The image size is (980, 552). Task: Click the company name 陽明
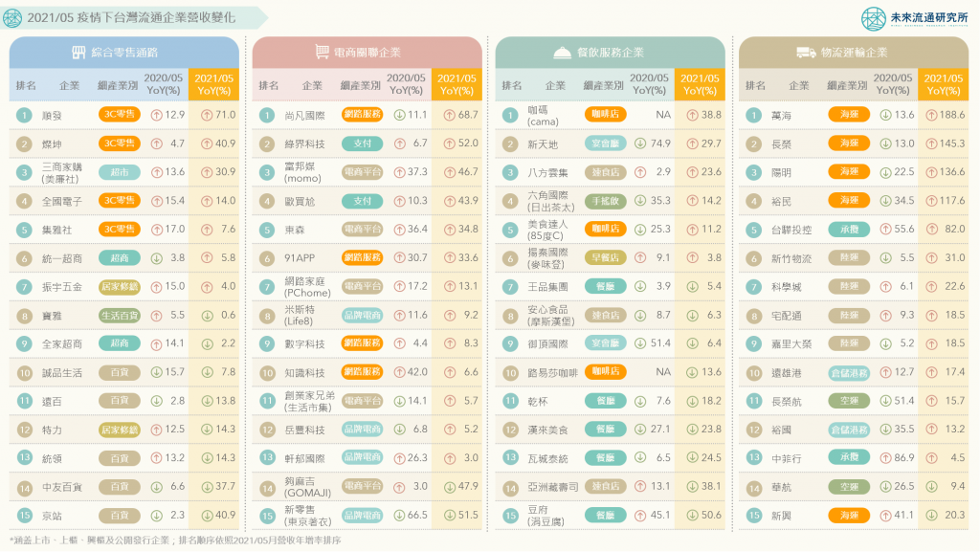coord(781,173)
